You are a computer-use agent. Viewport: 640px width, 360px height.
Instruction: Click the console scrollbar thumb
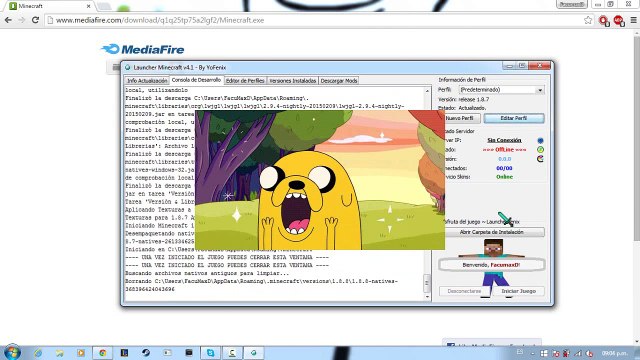pyautogui.click(x=427, y=283)
